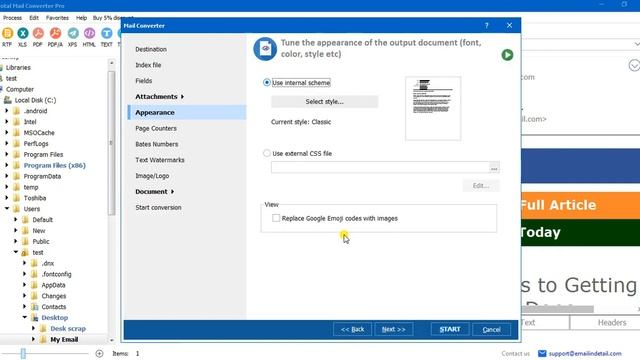Click the Classic style preview thumbnail
Viewport: 640px width, 360px height.
(433, 108)
